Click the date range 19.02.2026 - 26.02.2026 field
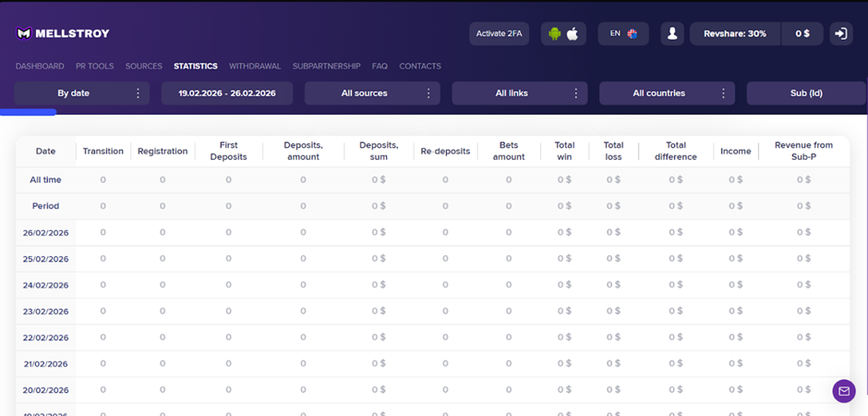The height and width of the screenshot is (416, 868). [x=226, y=93]
